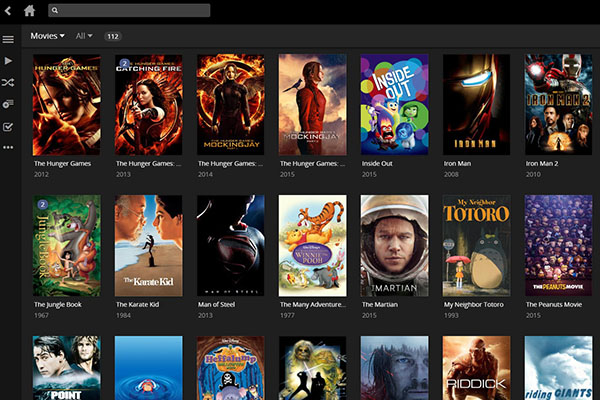Image resolution: width=600 pixels, height=400 pixels.
Task: Click the year '2008' under Iron Man
Action: 451,175
